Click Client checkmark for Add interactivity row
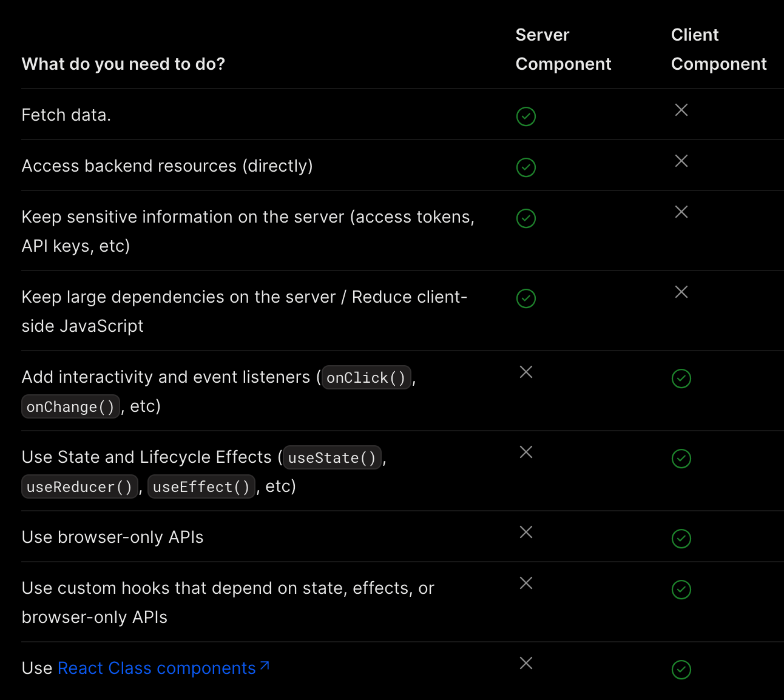Image resolution: width=784 pixels, height=700 pixels. [x=681, y=379]
